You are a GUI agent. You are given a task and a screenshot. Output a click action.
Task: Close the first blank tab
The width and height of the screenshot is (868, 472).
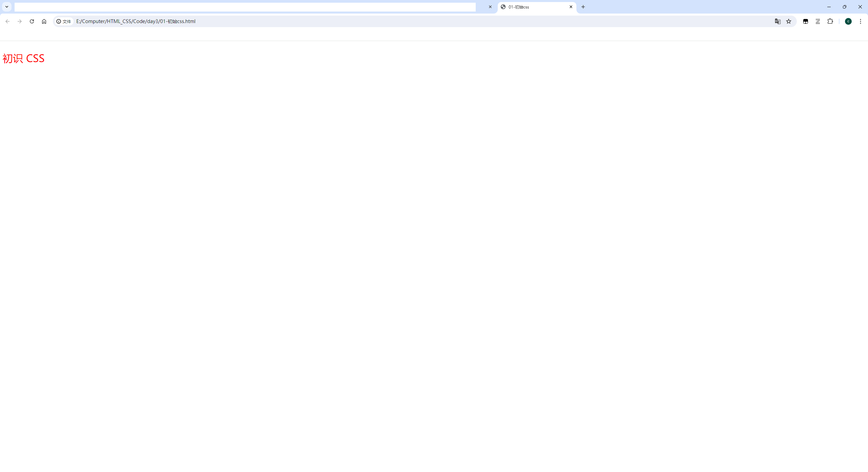[x=490, y=7]
